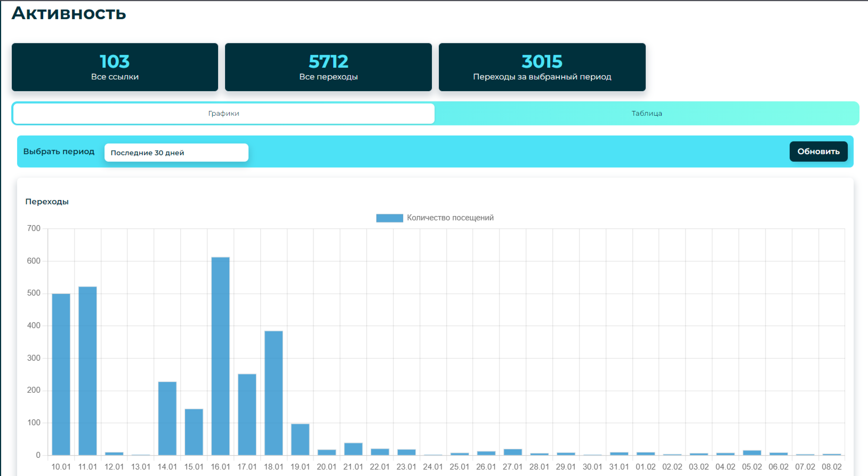Click the 17.01 bar in chart
Image resolution: width=868 pixels, height=476 pixels.
coord(247,415)
